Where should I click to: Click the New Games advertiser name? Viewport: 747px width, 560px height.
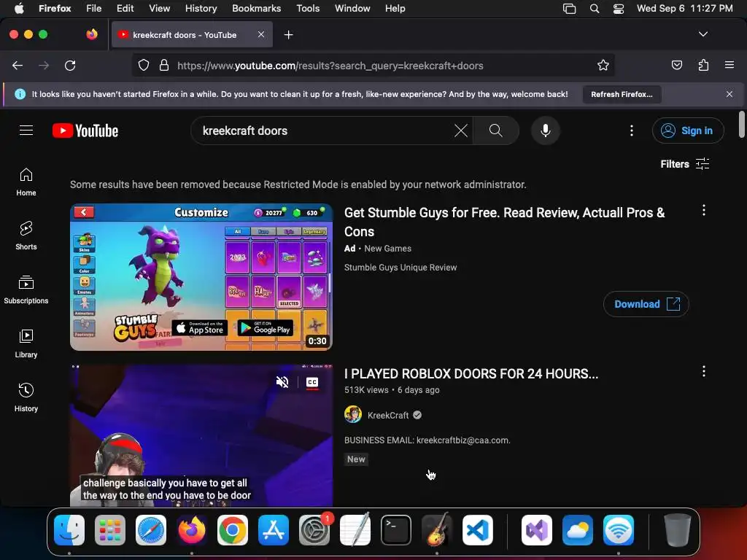[387, 249]
